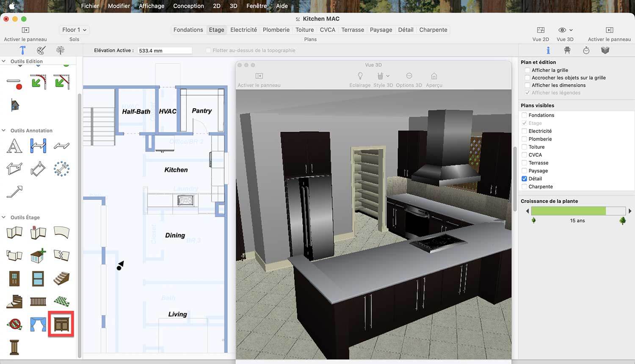Click the Vue 2D button
Screen dimensions: 635x364
click(541, 34)
